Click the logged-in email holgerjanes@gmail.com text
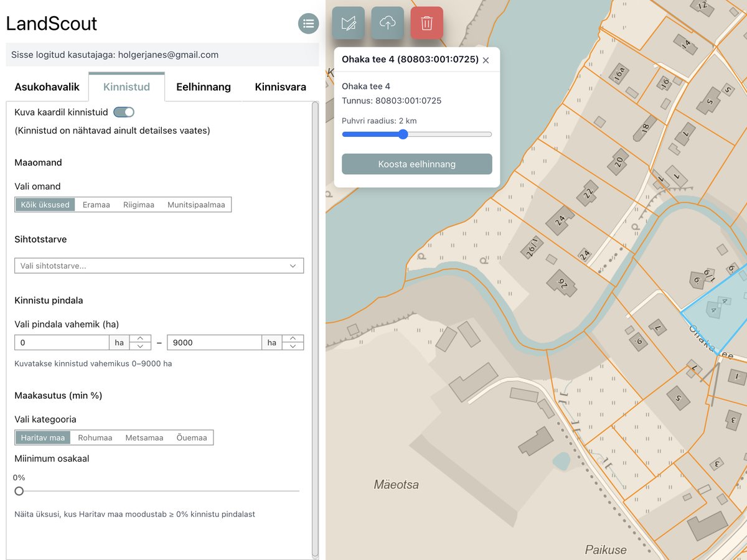 pyautogui.click(x=168, y=55)
